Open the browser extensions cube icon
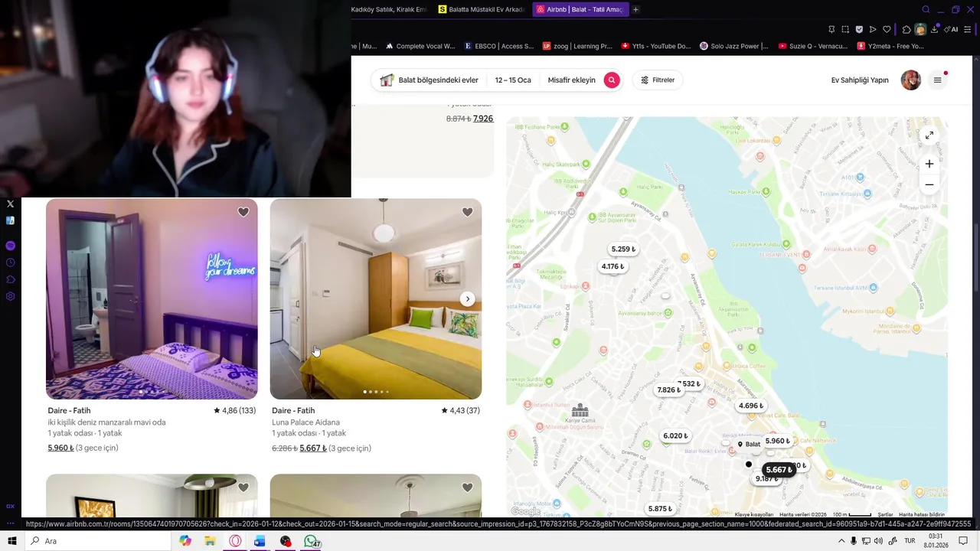Viewport: 980px width, 551px height. pyautogui.click(x=906, y=29)
